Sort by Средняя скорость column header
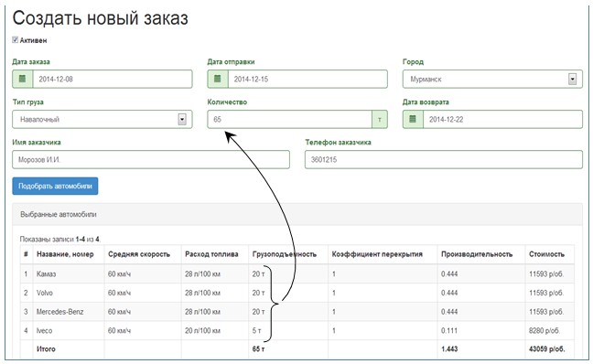The width and height of the screenshot is (593, 364). [139, 254]
